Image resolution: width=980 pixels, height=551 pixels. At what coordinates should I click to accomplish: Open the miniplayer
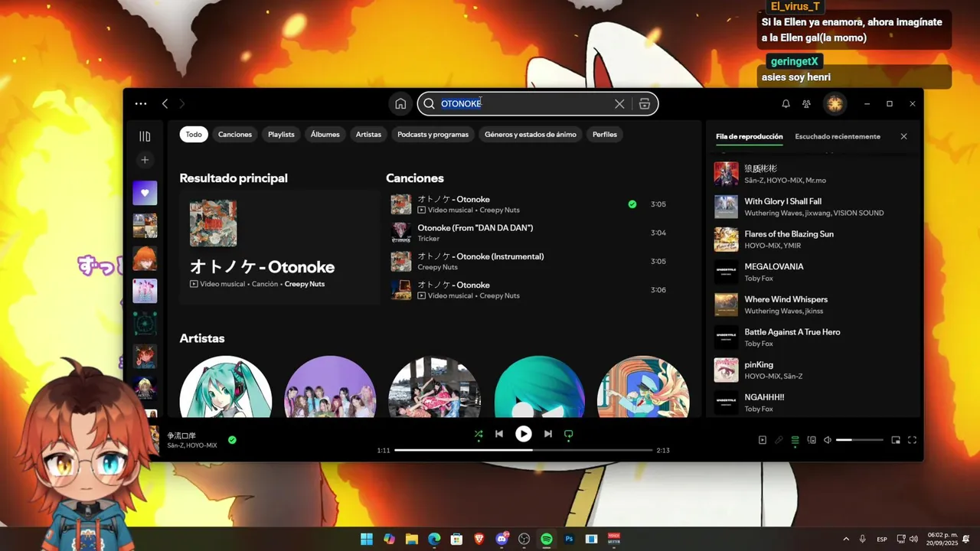point(896,440)
